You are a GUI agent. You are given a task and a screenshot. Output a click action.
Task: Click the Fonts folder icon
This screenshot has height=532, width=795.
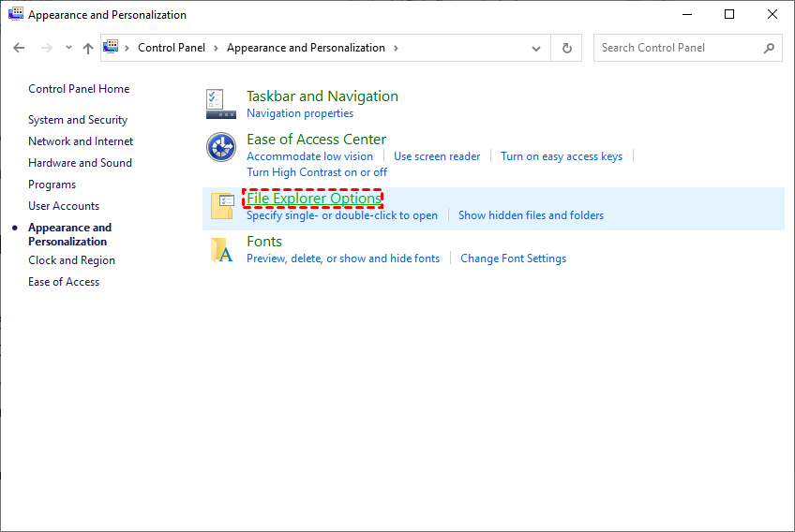(x=222, y=250)
